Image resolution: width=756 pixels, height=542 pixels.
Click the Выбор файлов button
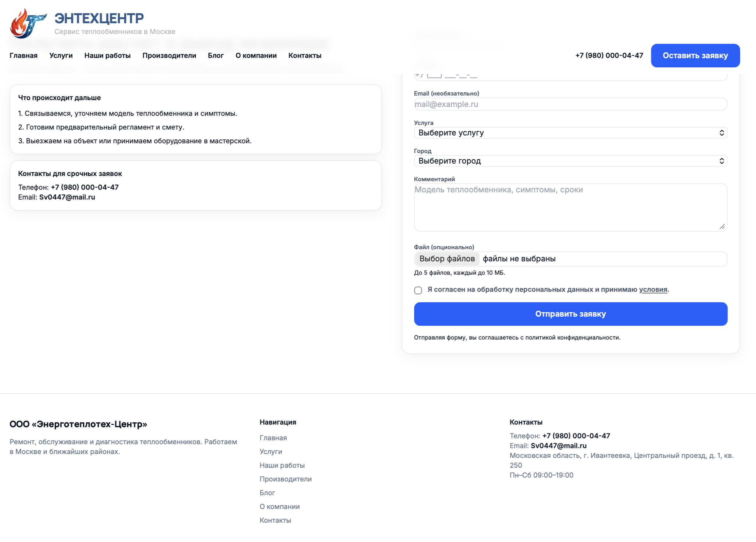(447, 259)
